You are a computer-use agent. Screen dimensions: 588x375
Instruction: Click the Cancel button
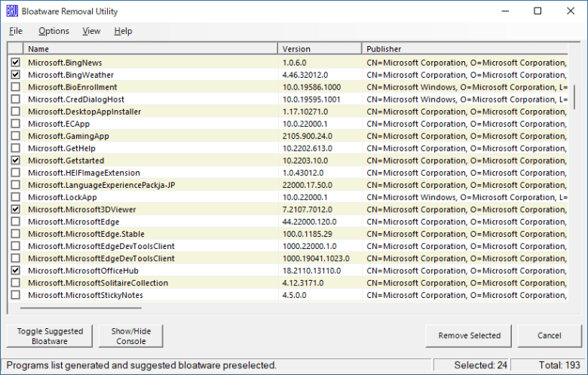550,336
